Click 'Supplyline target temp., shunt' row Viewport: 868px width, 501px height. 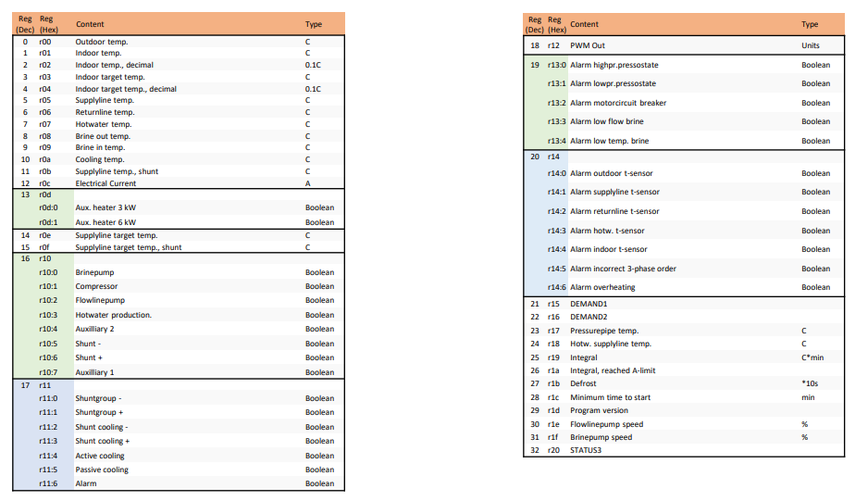(x=129, y=247)
